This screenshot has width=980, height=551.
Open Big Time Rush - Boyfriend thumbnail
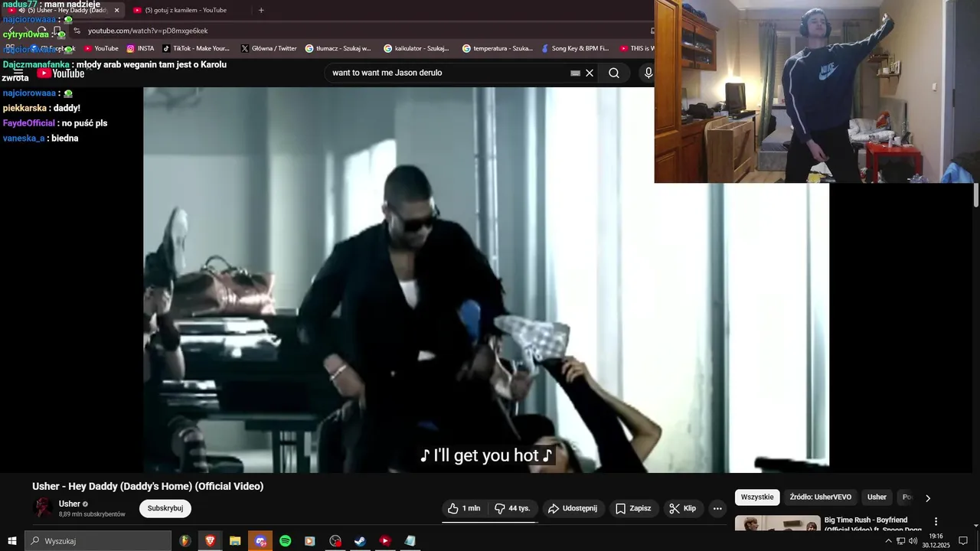click(x=777, y=524)
